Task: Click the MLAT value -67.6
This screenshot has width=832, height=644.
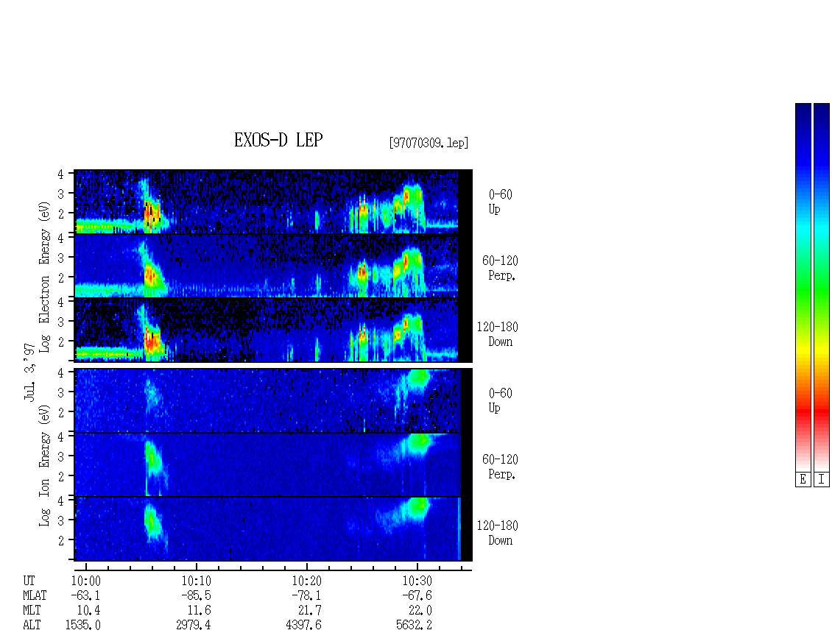Action: click(417, 595)
